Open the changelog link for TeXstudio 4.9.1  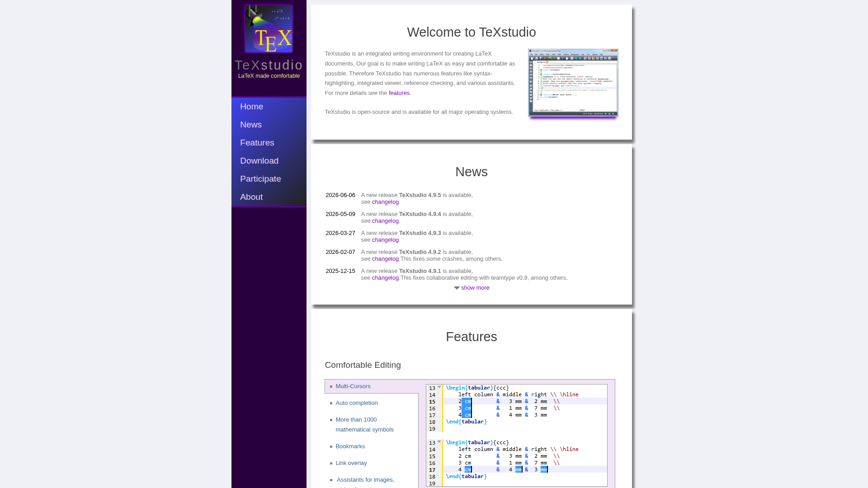click(385, 278)
